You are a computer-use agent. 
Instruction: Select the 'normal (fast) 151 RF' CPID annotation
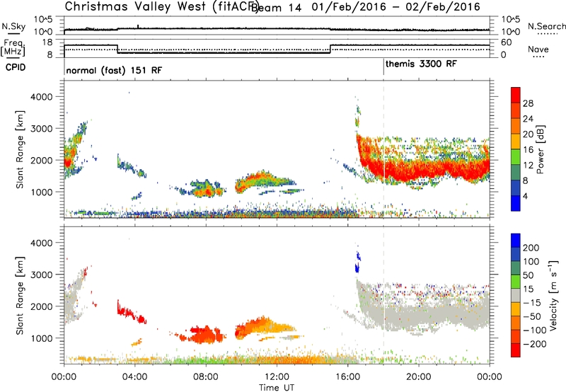tap(114, 70)
